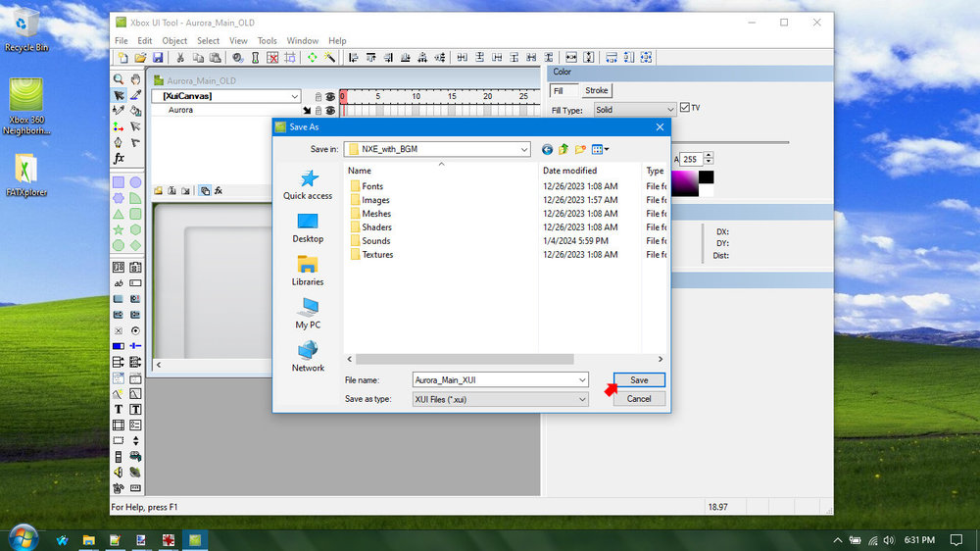Open the View Menu dropdown in dialog
The height and width of the screenshot is (551, 980).
point(601,149)
